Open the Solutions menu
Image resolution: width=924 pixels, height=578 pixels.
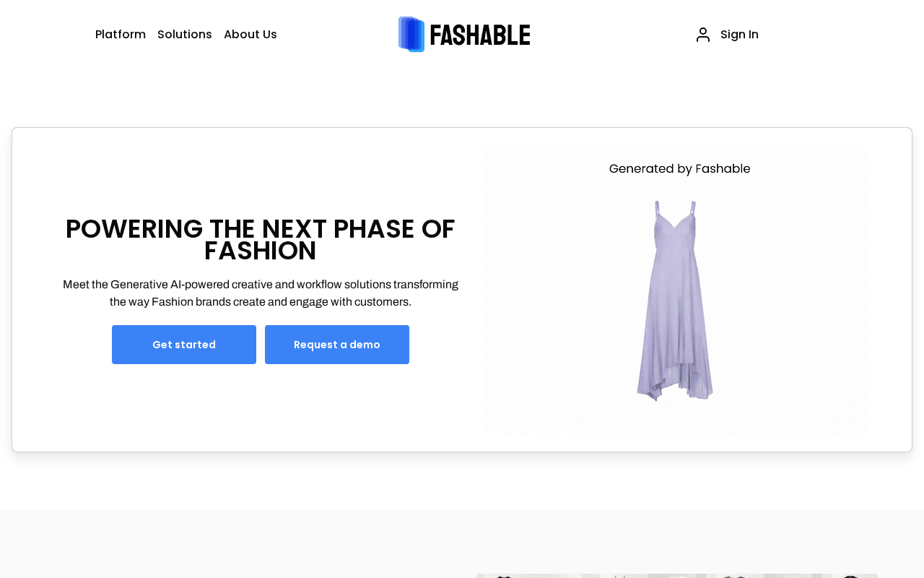[x=185, y=35]
